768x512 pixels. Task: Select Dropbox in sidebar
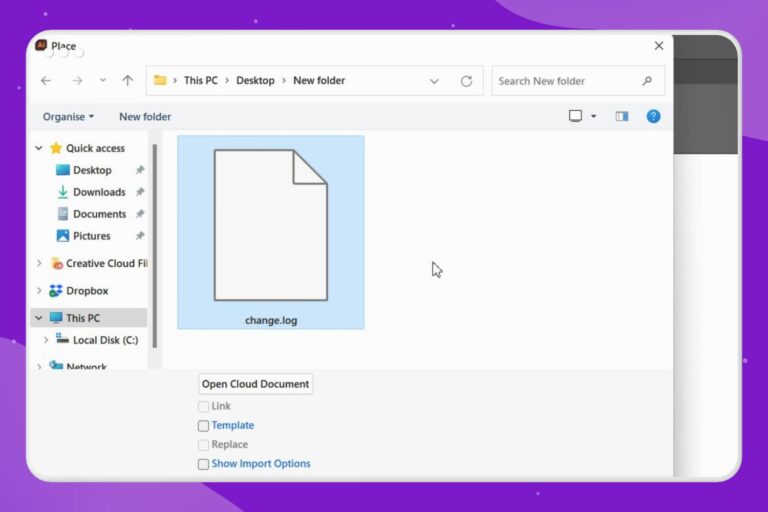click(x=87, y=291)
